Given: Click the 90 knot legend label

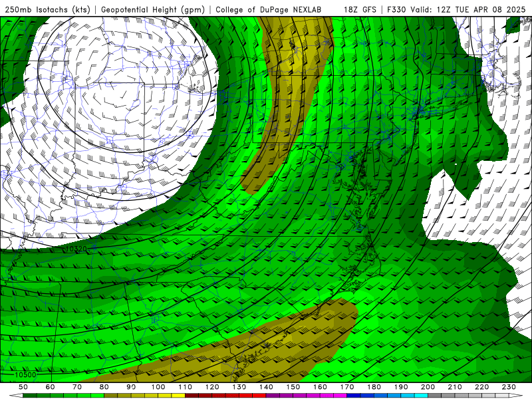Looking at the screenshot, I should click(x=131, y=387).
